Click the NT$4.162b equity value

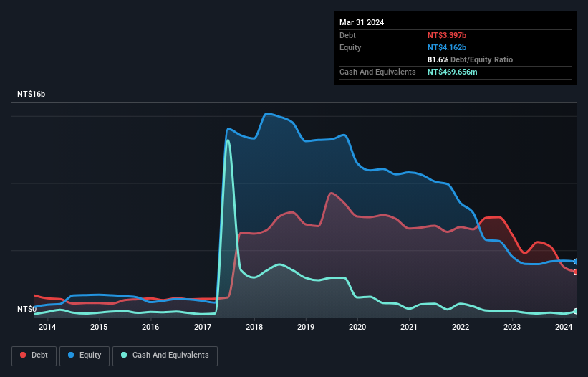(447, 47)
